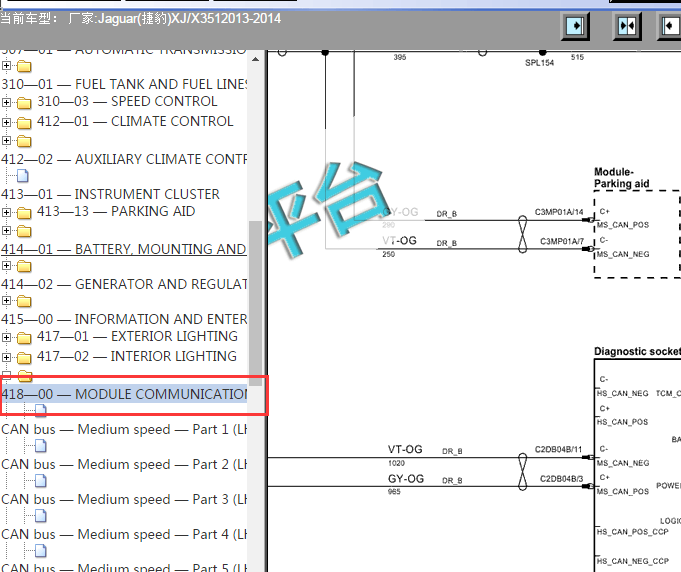The height and width of the screenshot is (572, 681).
Task: Open CAN bus Medium speed Part 2
Action: pyautogui.click(x=124, y=464)
